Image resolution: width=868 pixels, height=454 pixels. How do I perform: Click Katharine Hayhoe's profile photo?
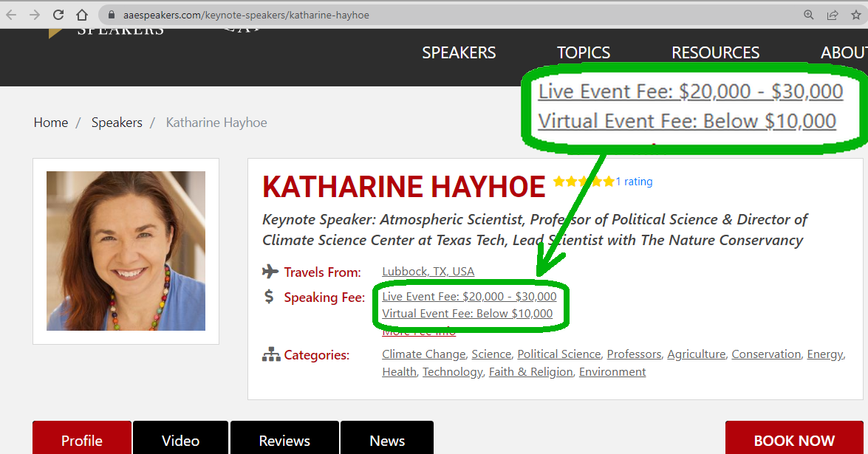click(x=126, y=251)
